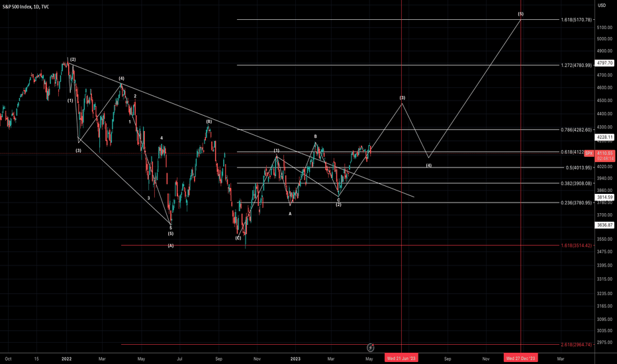Click the 02:48:14 bar countdown timer
617x364 pixels.
coord(605,158)
